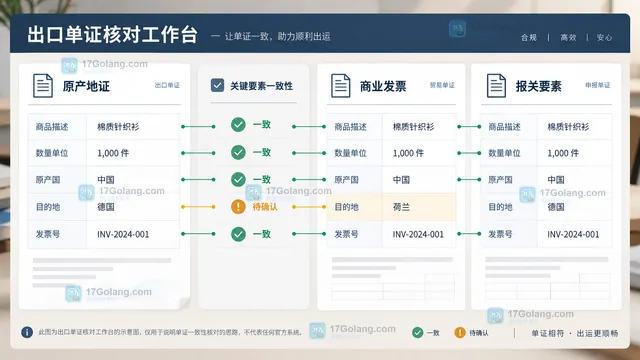
Task: Click 中国 origin in 商业发票 card
Action: (401, 180)
